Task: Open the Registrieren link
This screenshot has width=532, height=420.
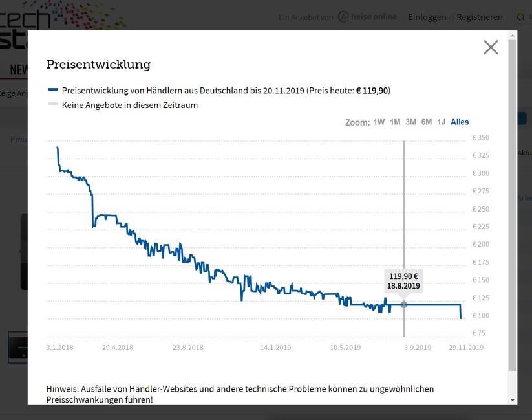Action: (x=480, y=17)
